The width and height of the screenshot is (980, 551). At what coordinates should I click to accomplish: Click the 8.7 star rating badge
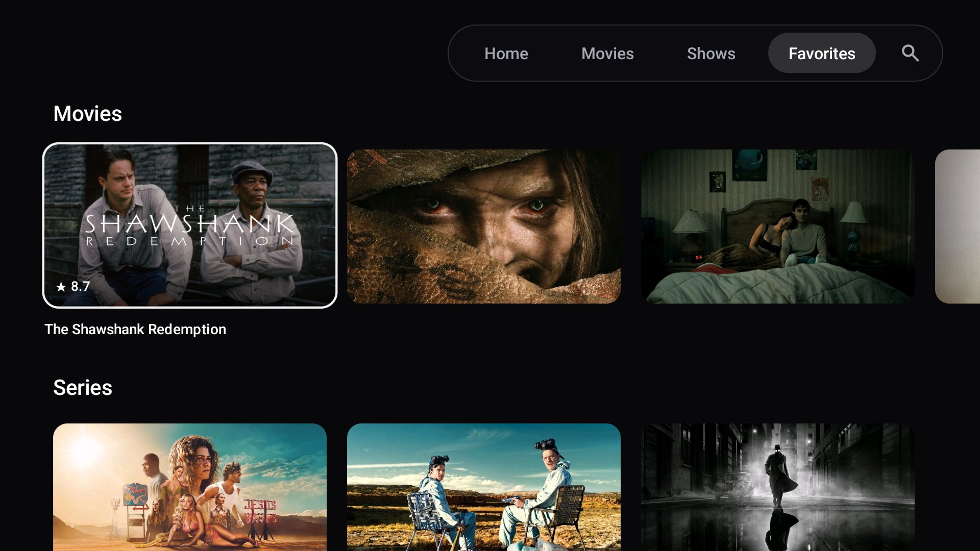73,286
